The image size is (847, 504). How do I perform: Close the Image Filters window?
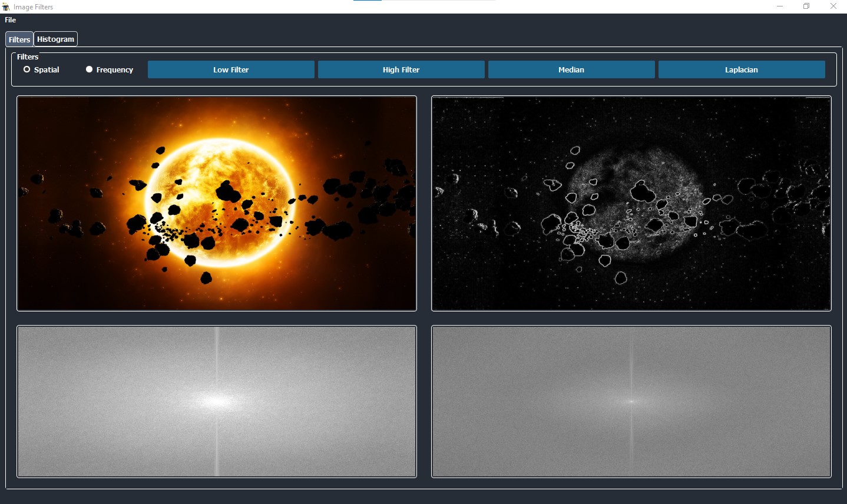click(833, 6)
